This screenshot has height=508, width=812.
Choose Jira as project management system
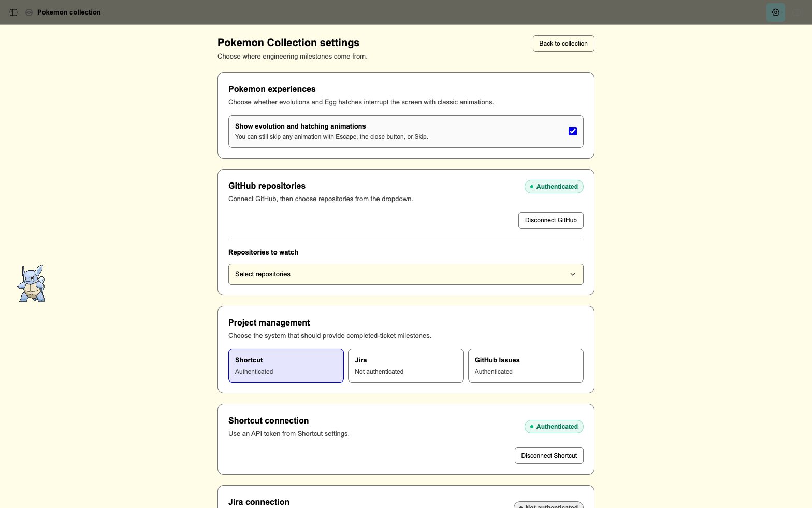[406, 365]
